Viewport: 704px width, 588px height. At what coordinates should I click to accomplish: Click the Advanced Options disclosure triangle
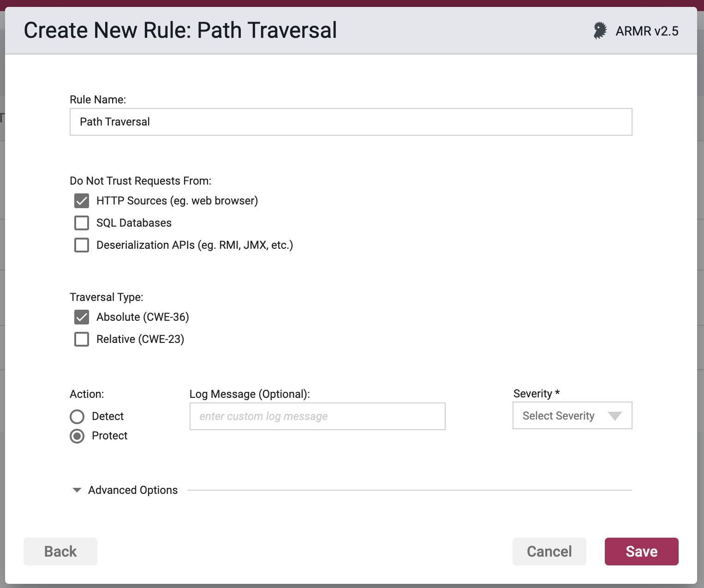[77, 490]
